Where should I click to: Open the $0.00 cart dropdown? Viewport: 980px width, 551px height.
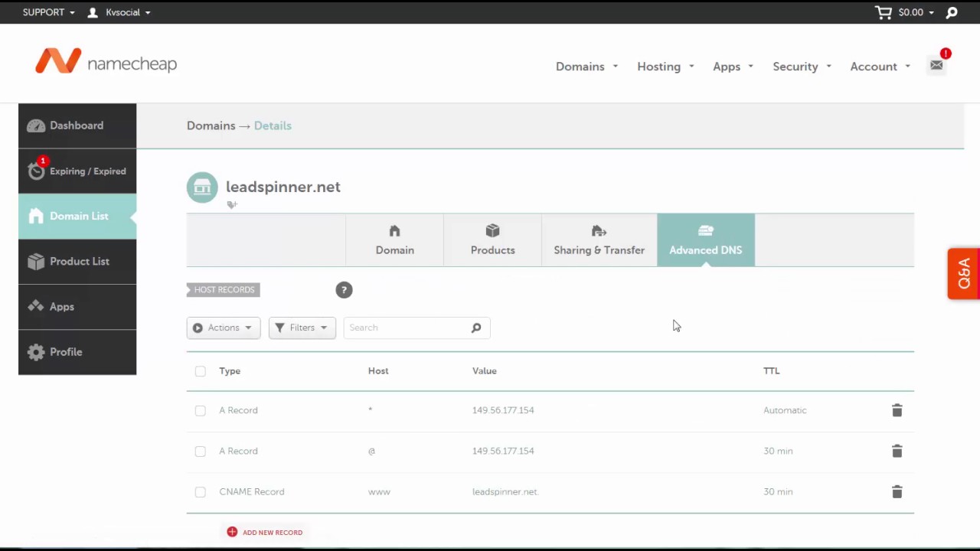pos(916,12)
